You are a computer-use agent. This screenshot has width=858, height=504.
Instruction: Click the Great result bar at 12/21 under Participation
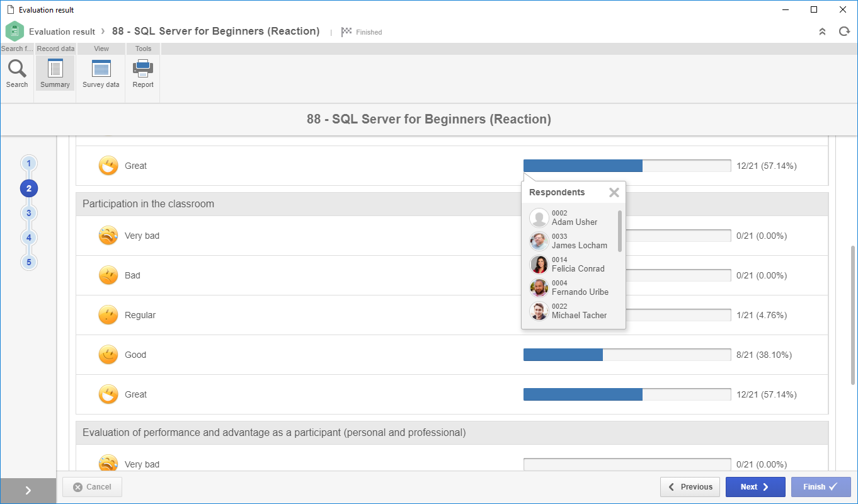point(627,394)
